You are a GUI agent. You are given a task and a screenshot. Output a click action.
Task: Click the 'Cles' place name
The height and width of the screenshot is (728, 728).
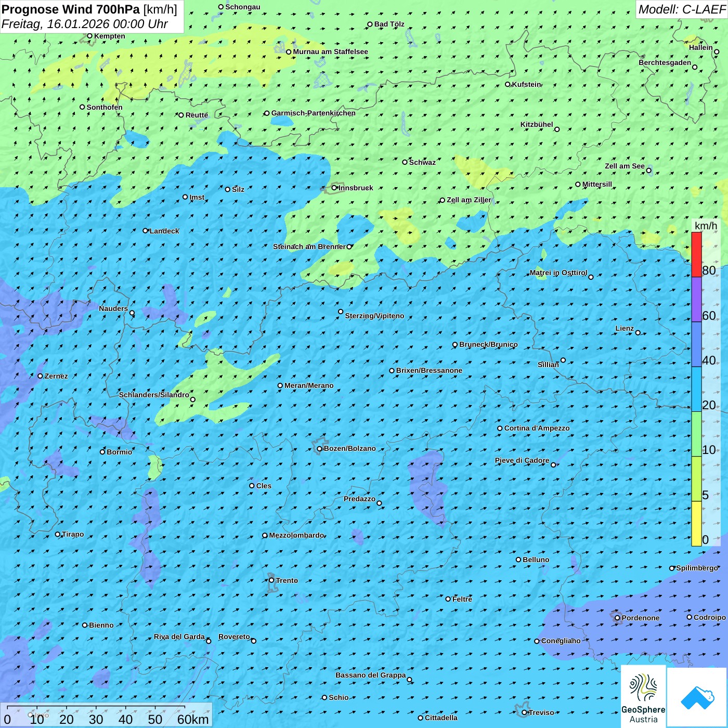[264, 486]
